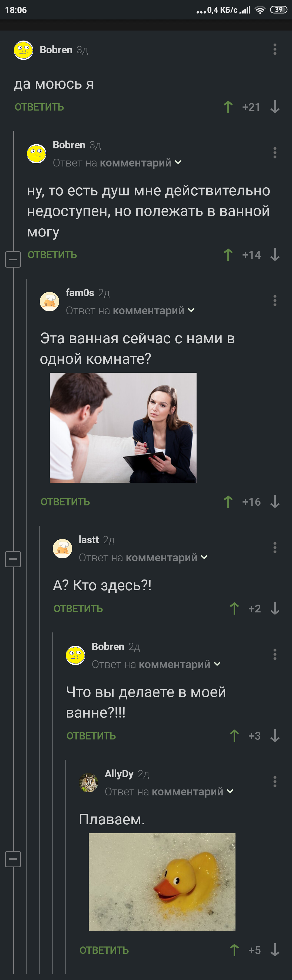Upvote the comment "да моюсь я"
The image size is (292, 980).
pos(228,107)
